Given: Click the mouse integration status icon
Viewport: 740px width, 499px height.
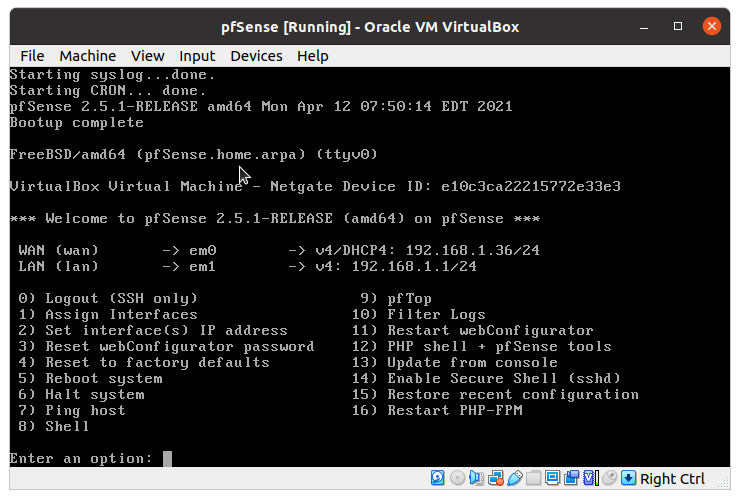Looking at the screenshot, I should pyautogui.click(x=609, y=478).
